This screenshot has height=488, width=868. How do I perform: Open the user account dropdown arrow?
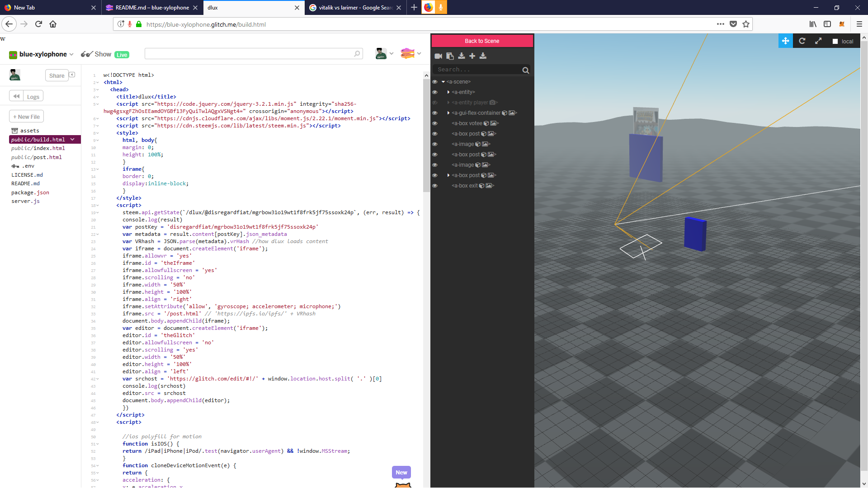coord(392,53)
